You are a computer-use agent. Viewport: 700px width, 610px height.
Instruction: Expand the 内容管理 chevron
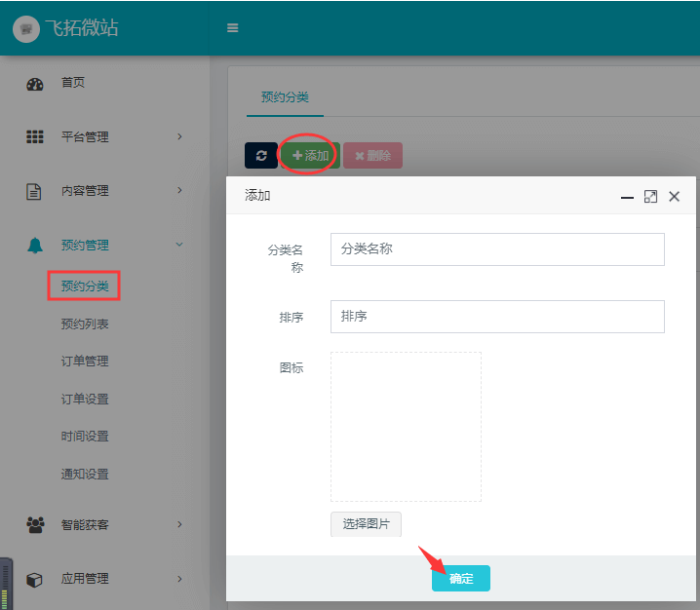179,191
